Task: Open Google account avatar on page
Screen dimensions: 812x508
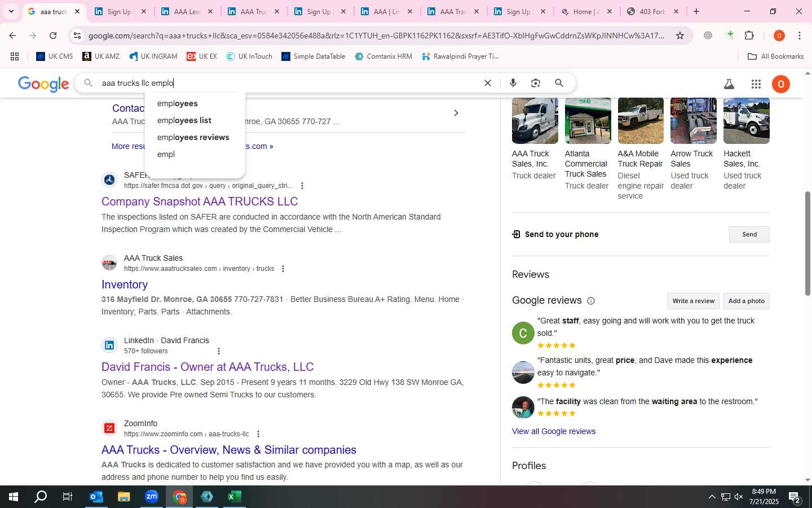Action: pos(781,84)
